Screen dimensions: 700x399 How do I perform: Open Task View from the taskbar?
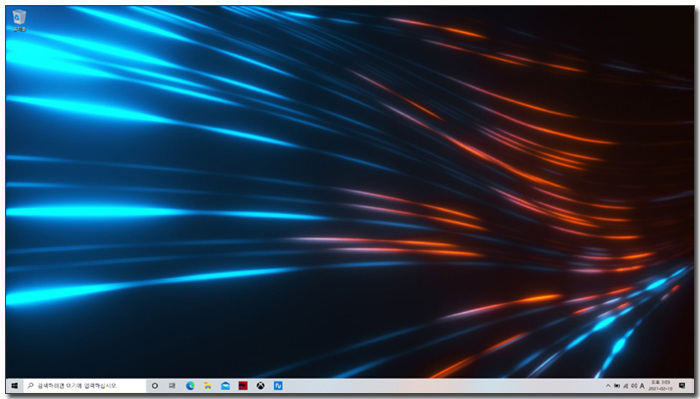click(x=172, y=386)
